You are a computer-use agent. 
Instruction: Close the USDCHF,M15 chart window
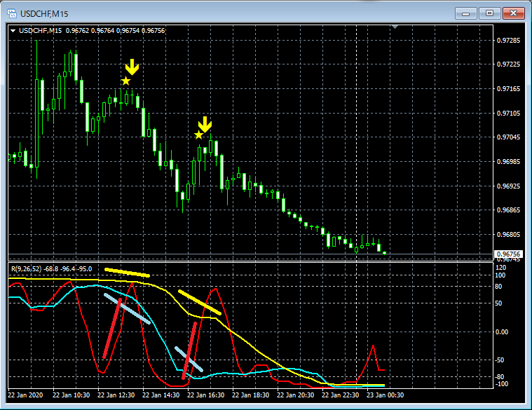click(x=513, y=13)
